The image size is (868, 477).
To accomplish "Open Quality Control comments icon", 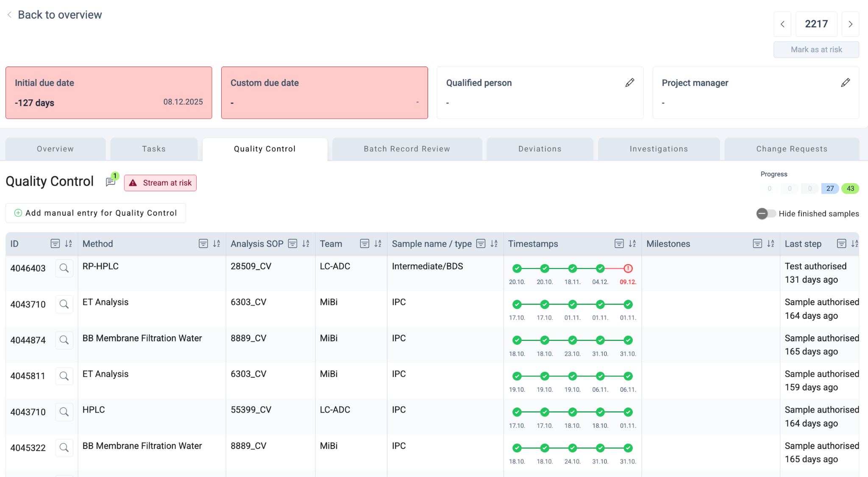I will pos(111,182).
